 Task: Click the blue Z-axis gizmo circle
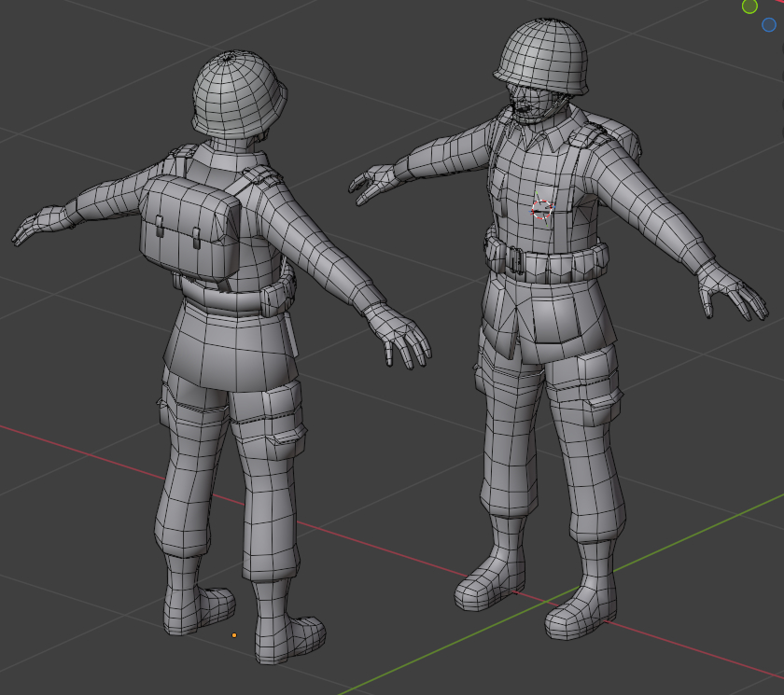point(769,25)
